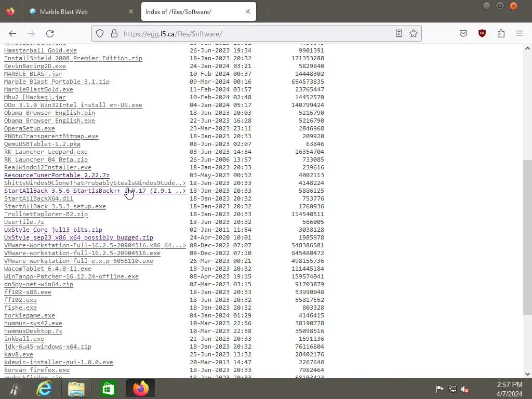The height and width of the screenshot is (399, 532).
Task: Download StartAllBackX64.dll
Action: [38, 199]
